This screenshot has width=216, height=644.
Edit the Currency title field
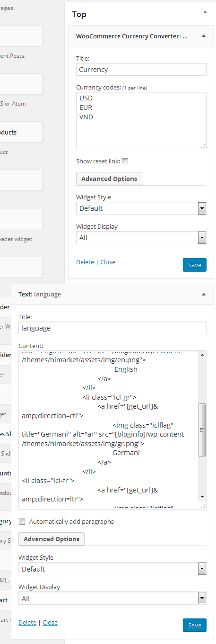(141, 70)
